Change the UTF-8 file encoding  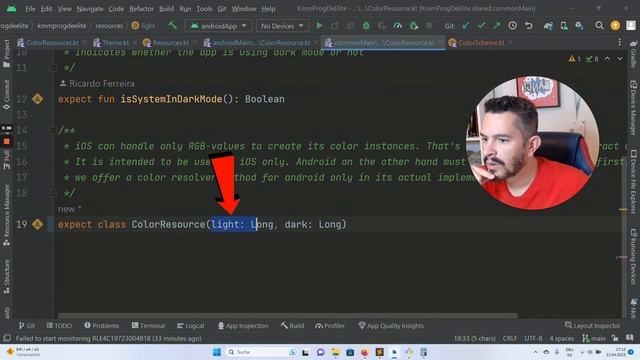(x=533, y=338)
